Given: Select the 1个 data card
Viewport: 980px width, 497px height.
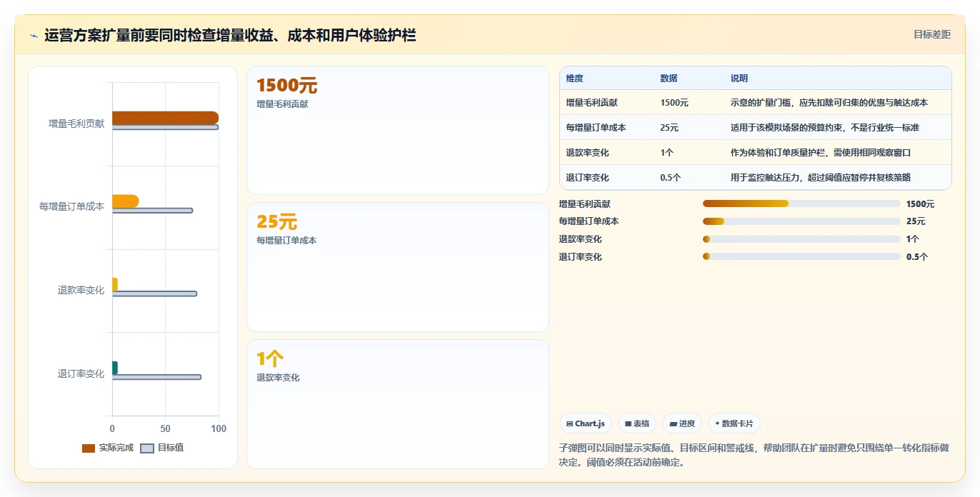Looking at the screenshot, I should (398, 404).
